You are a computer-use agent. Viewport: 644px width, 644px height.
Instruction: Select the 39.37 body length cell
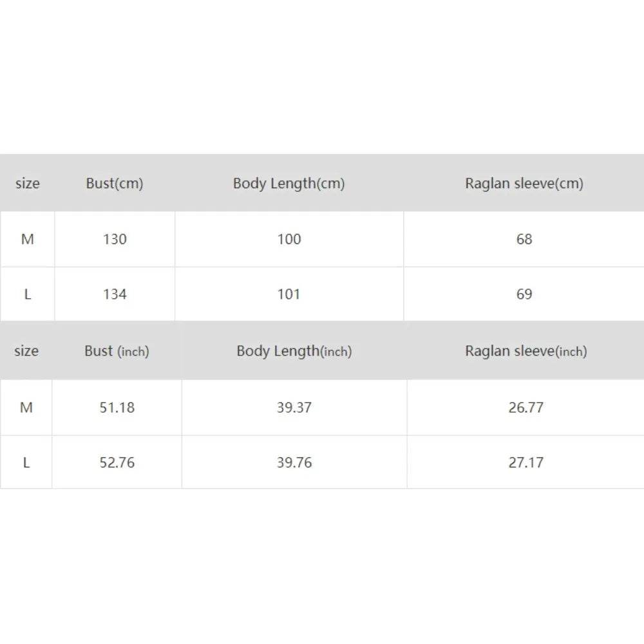click(294, 408)
